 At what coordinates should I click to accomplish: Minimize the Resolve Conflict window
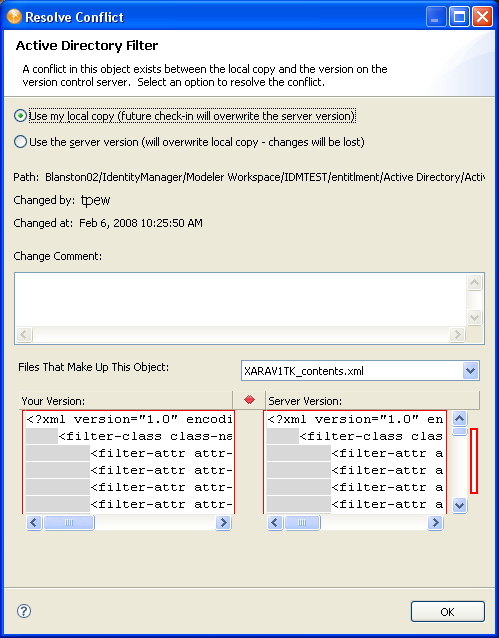pyautogui.click(x=436, y=17)
